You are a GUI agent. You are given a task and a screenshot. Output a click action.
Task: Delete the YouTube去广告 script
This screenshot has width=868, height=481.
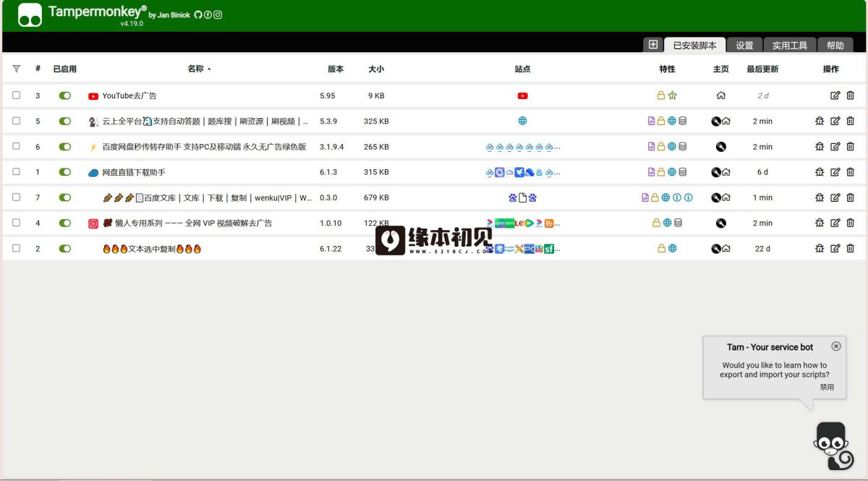pyautogui.click(x=851, y=95)
